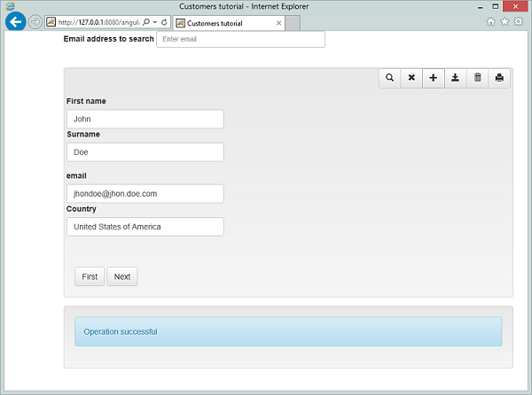Click the search (magnifier) toolbar icon
The width and height of the screenshot is (532, 395).
coord(389,78)
